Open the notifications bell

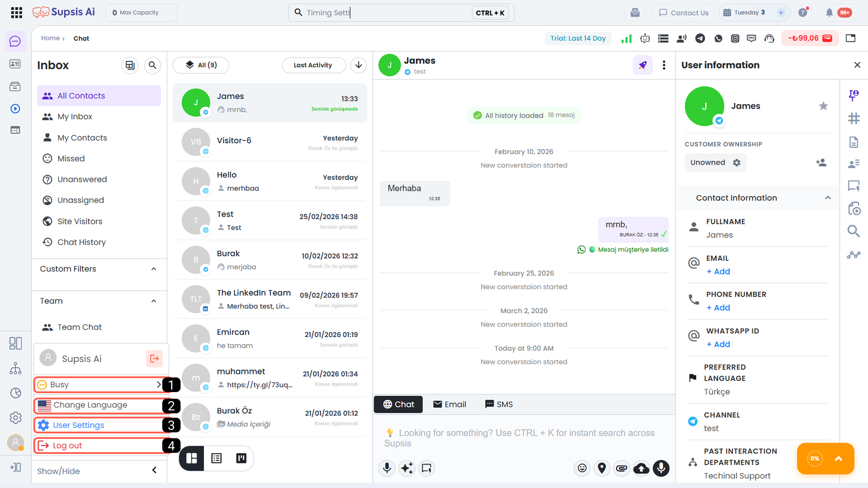click(829, 12)
